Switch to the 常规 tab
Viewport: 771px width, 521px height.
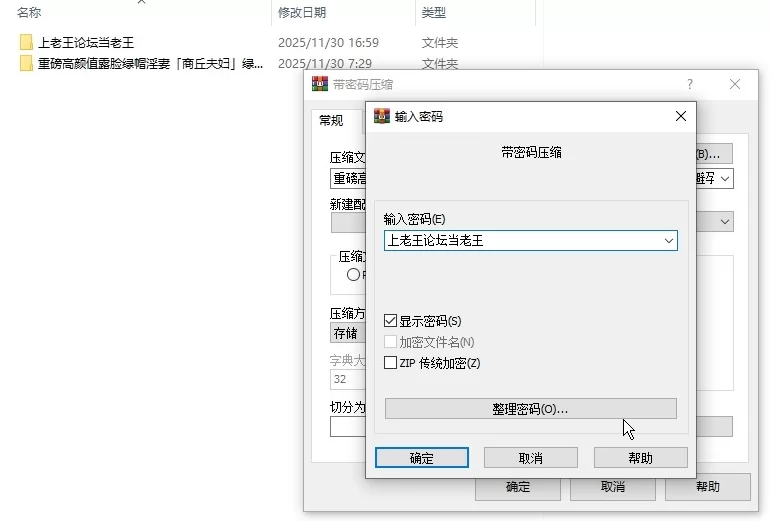[331, 120]
